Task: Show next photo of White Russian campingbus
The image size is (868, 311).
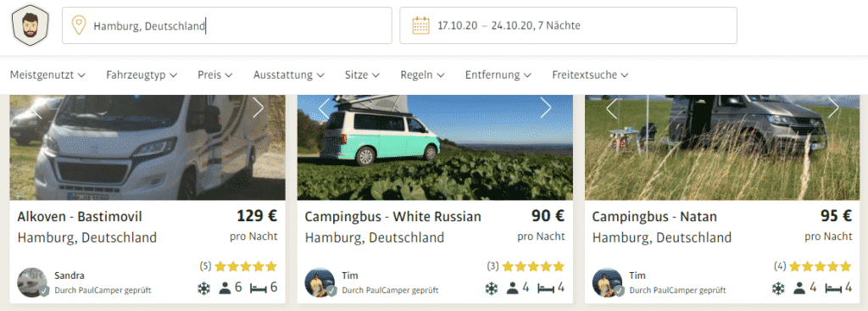Action: 546,108
